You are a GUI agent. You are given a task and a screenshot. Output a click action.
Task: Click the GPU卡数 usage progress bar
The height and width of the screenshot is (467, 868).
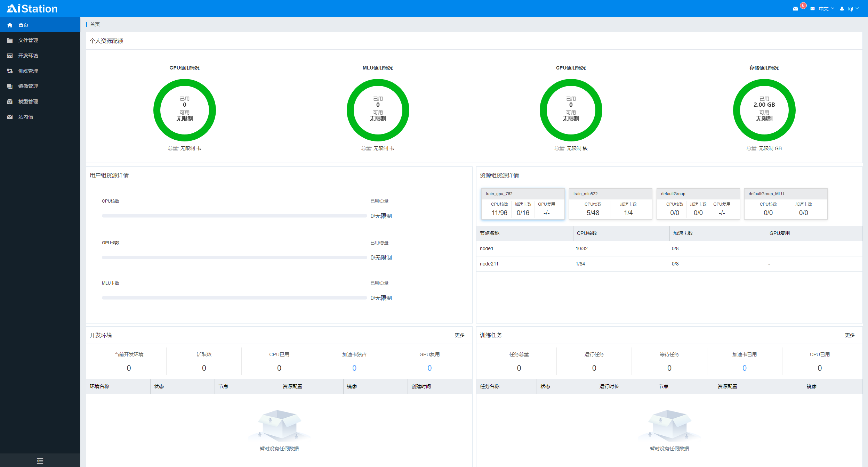coord(234,257)
